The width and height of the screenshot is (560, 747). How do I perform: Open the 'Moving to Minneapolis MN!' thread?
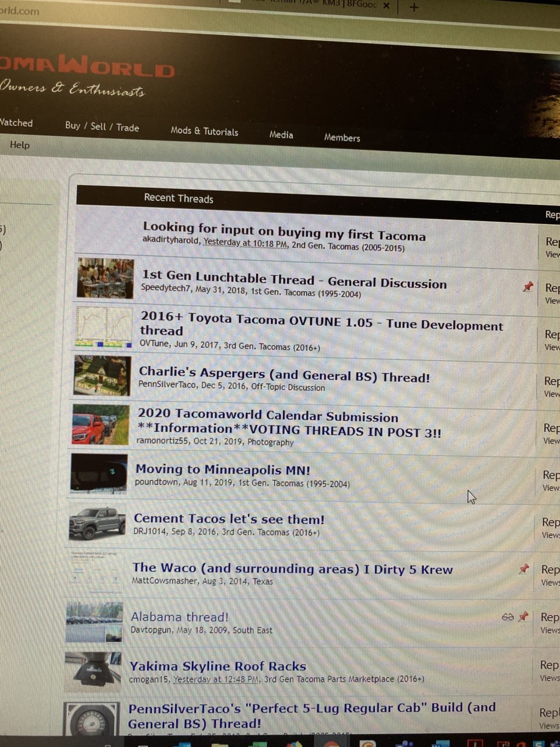click(222, 469)
